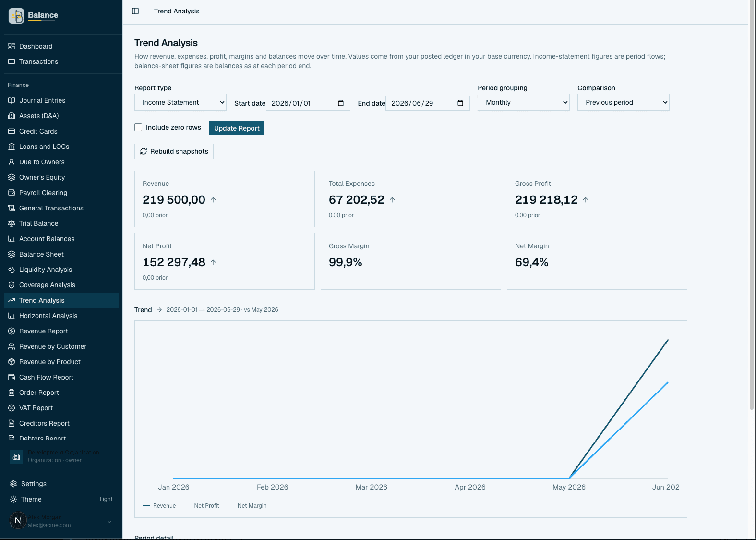
Task: Click the Revenue by Customer users icon
Action: point(12,346)
